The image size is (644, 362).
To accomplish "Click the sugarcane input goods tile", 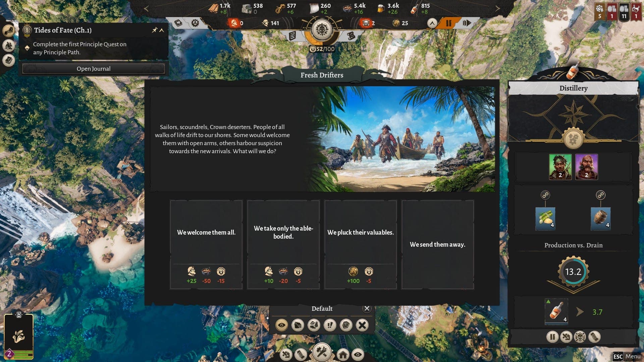I will click(545, 219).
